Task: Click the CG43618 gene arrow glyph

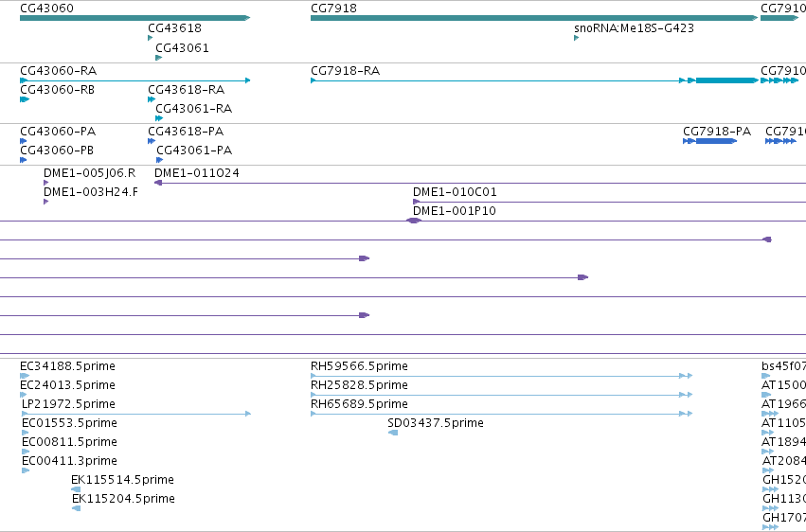Action: click(x=150, y=38)
